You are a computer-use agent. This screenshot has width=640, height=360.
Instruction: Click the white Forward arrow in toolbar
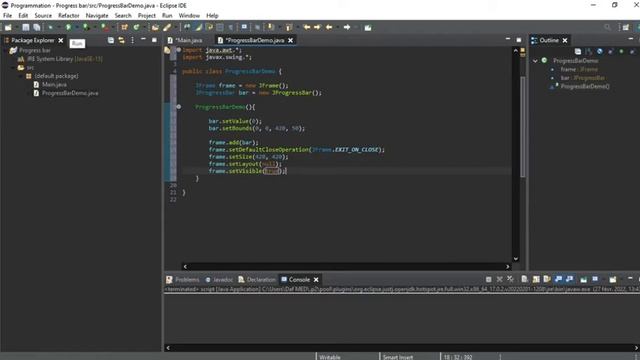[x=347, y=27]
